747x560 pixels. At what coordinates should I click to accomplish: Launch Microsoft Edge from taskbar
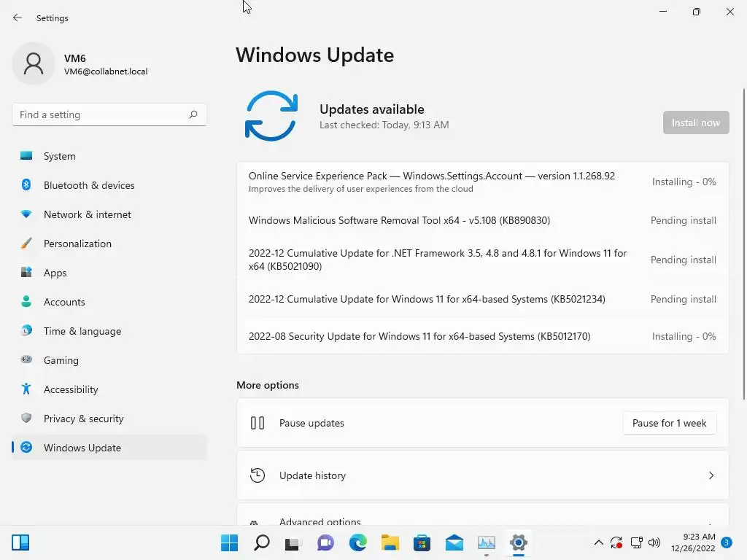357,542
